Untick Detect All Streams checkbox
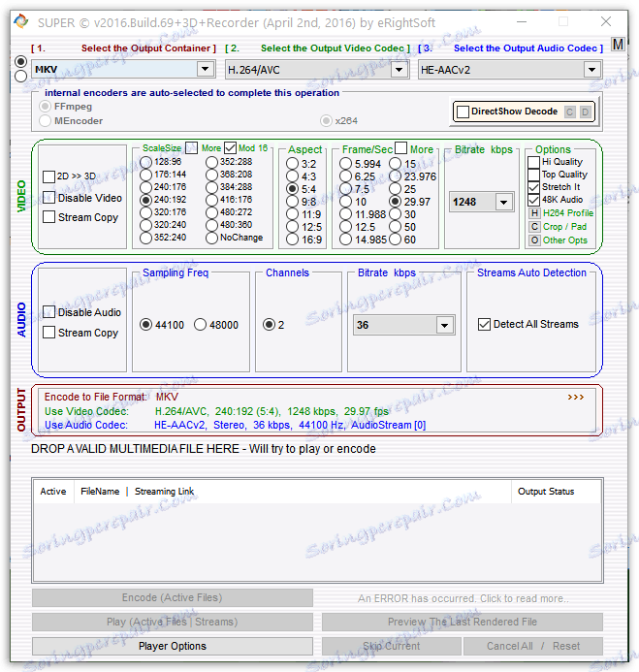 (484, 325)
